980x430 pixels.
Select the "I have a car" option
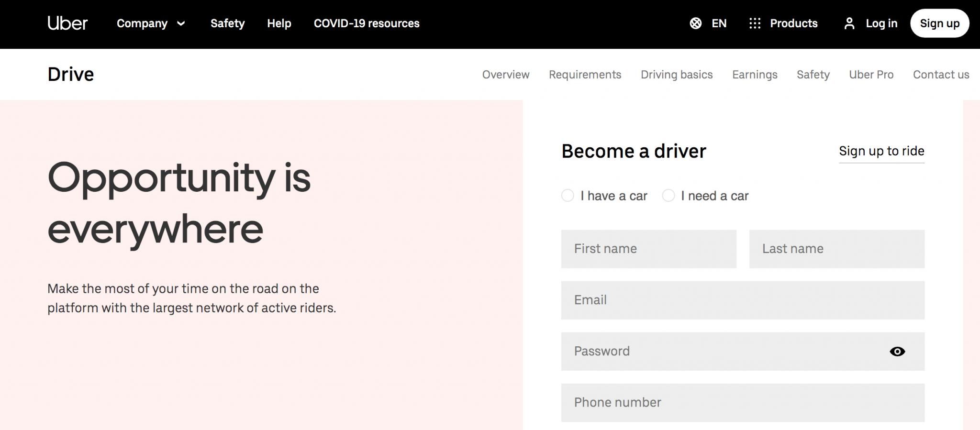[x=568, y=196]
